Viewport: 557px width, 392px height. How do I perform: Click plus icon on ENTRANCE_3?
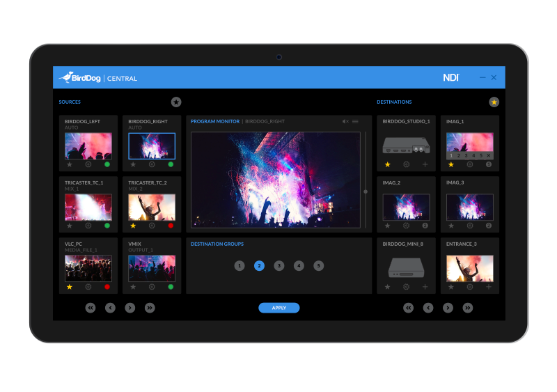(489, 287)
